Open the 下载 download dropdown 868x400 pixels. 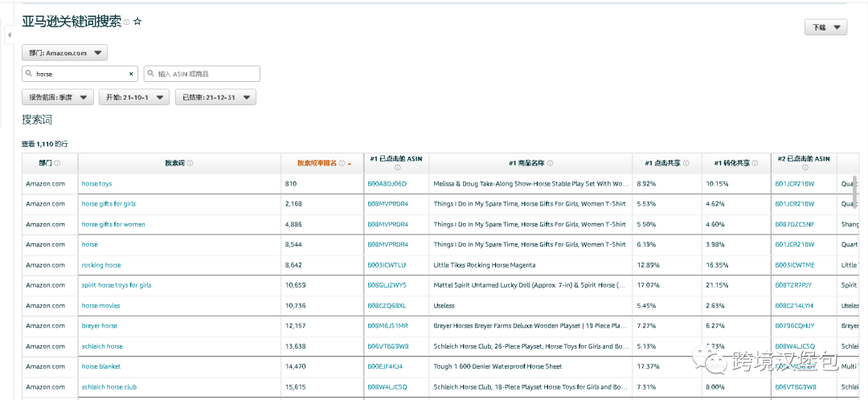click(825, 27)
